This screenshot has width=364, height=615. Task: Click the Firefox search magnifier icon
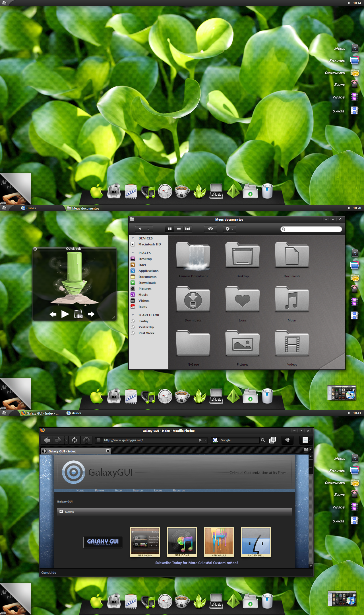coord(263,440)
